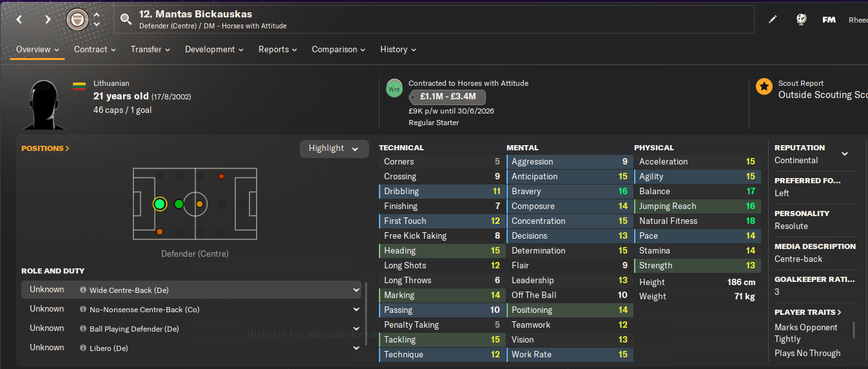The height and width of the screenshot is (369, 868).
Task: Open the world globe icon
Action: pos(801,19)
